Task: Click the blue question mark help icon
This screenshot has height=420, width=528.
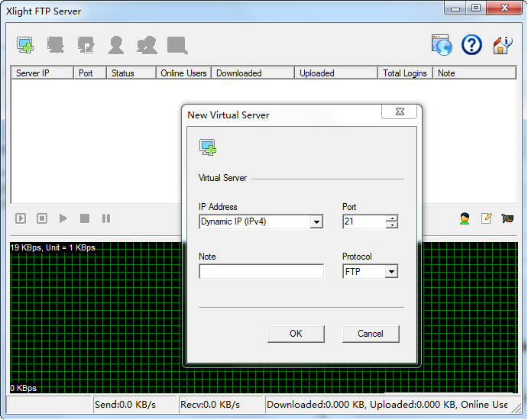Action: [471, 45]
